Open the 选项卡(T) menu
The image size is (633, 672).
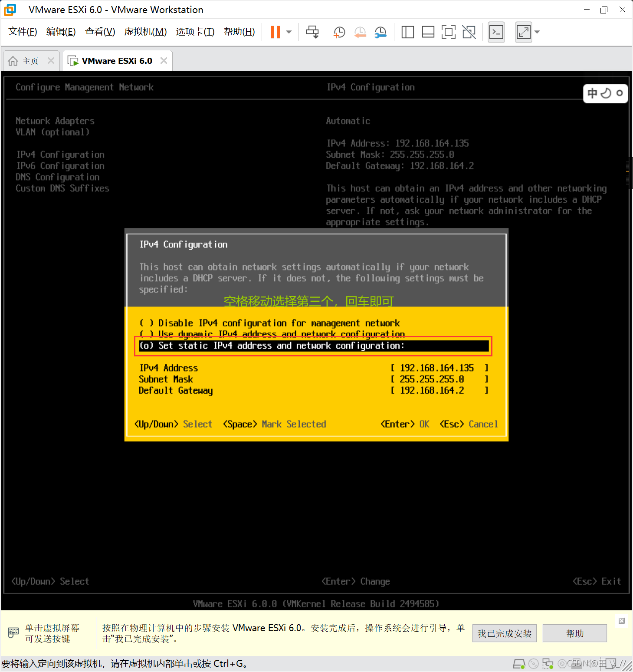[x=195, y=32]
